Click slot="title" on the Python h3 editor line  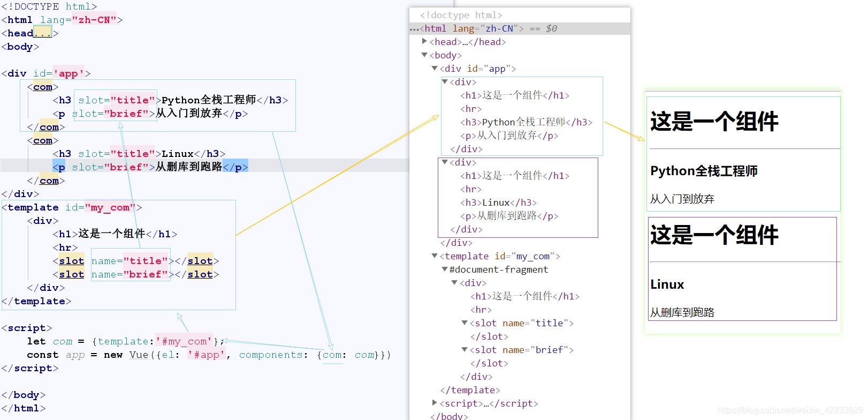pyautogui.click(x=117, y=100)
